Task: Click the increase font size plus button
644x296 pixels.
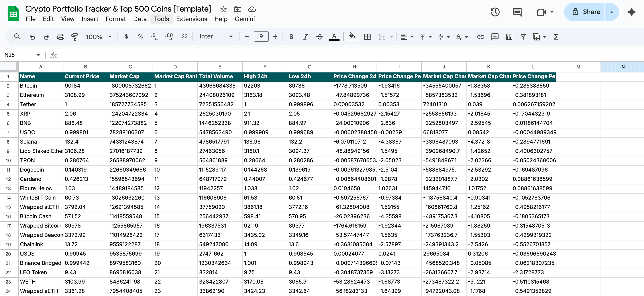Action: click(x=275, y=37)
